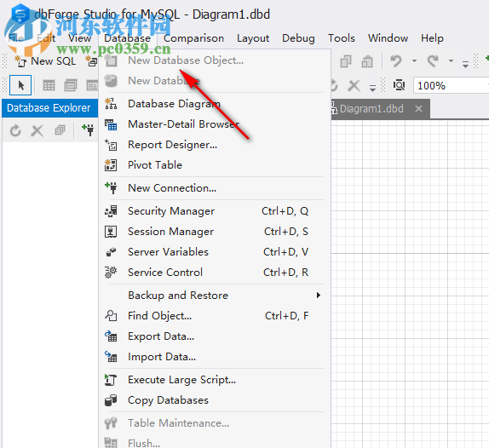Viewport: 489px width, 448px height.
Task: Open the diagram toolbar overflow arrow
Action: click(372, 88)
